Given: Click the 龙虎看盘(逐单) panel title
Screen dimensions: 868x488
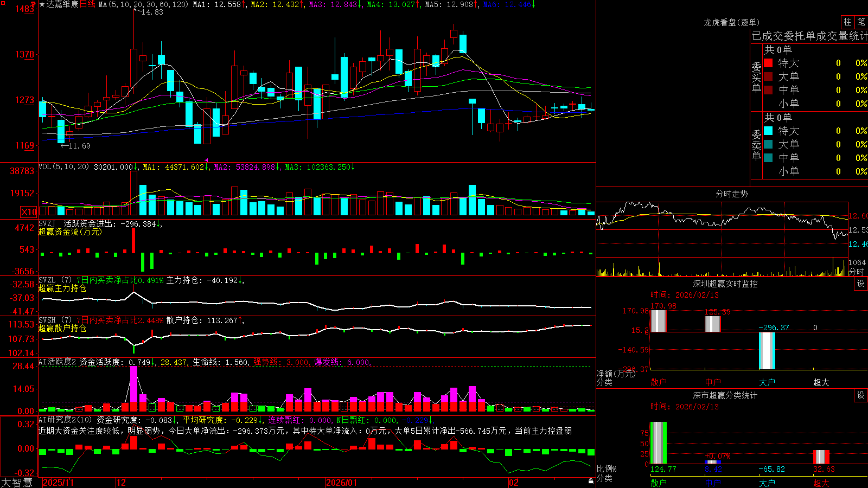Looking at the screenshot, I should pyautogui.click(x=731, y=22).
